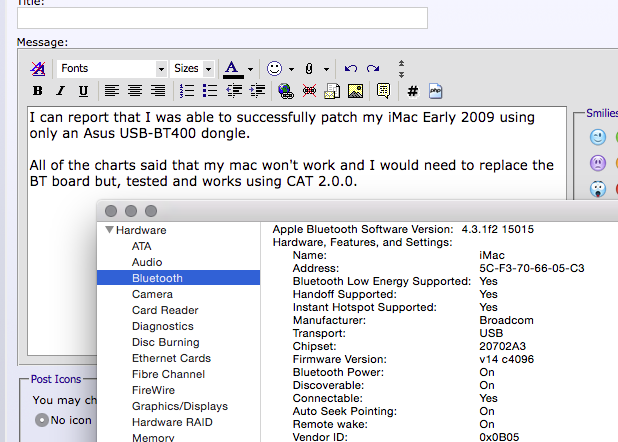Click the firmware version v14 c4096
Viewport: 618px width, 442px height.
point(506,359)
